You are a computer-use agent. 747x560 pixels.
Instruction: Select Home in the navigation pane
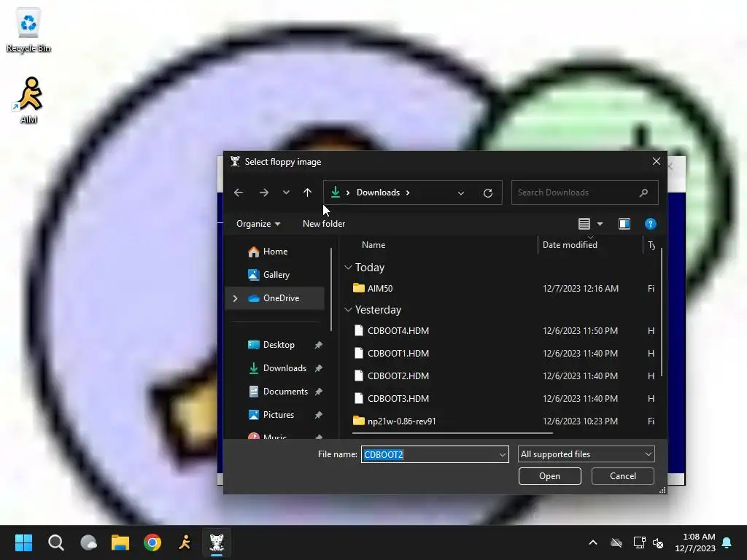[275, 252]
